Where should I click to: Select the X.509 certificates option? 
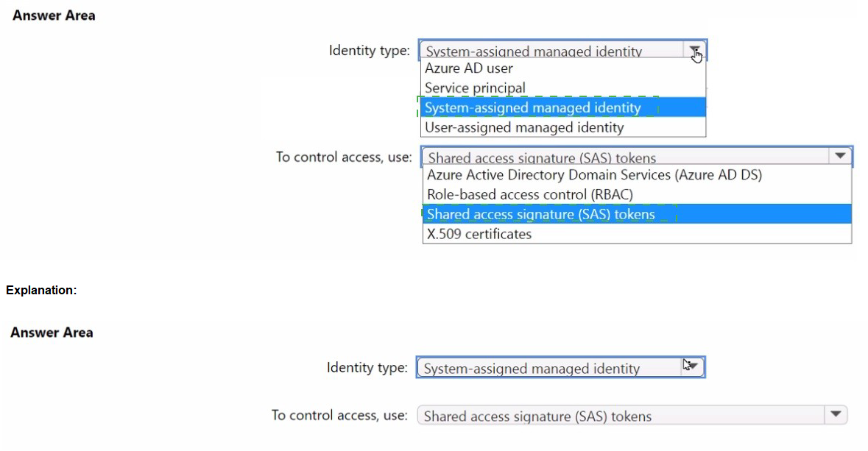click(x=479, y=235)
